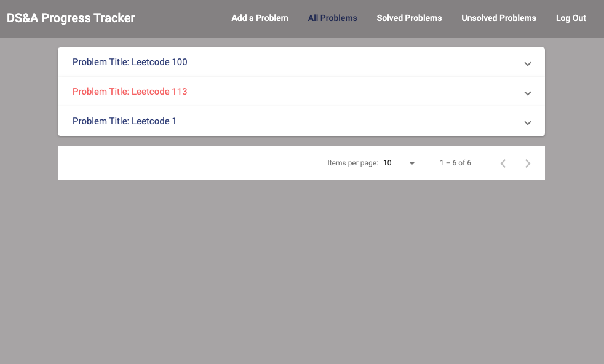Expand the Leetcode 113 panel chevron
This screenshot has width=604, height=364.
pyautogui.click(x=527, y=93)
